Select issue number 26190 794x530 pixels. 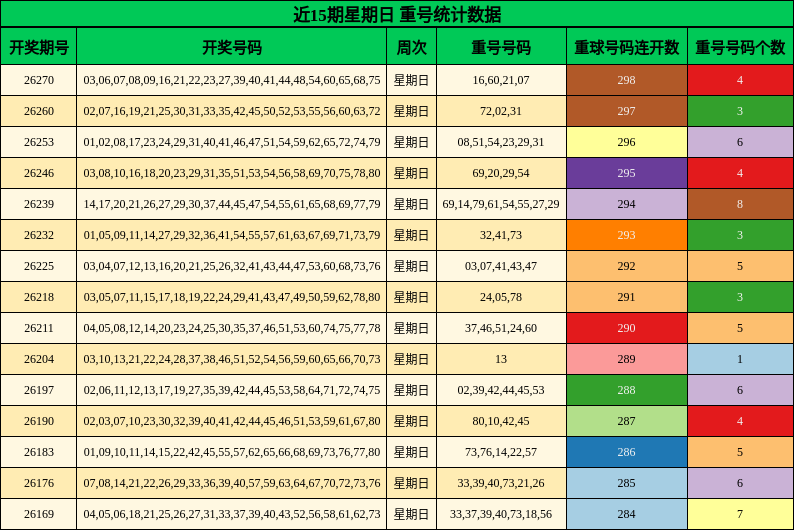click(38, 421)
